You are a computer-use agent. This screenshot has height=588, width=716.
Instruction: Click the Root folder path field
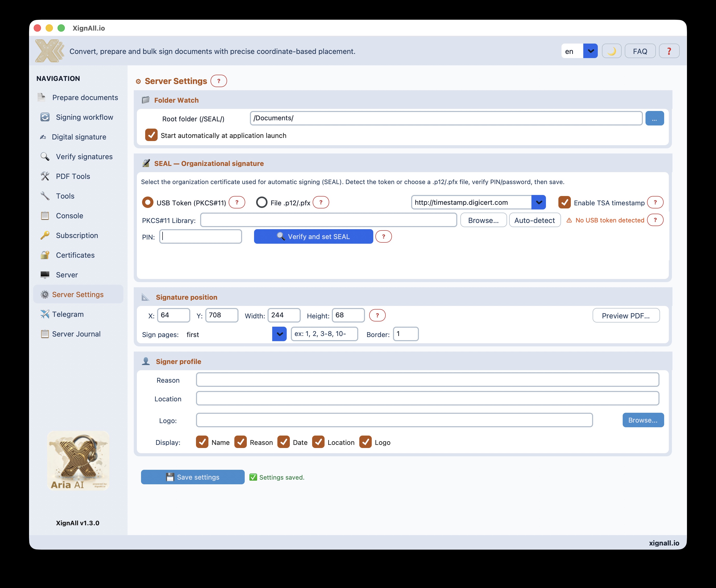(446, 118)
